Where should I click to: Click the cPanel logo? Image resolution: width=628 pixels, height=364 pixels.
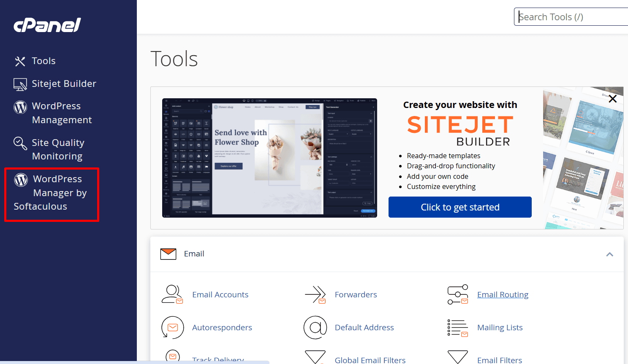(46, 25)
